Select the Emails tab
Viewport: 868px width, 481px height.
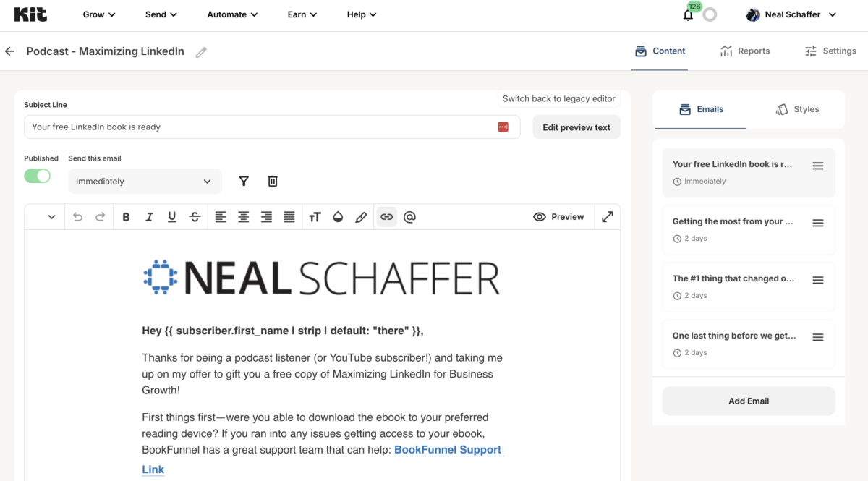701,109
